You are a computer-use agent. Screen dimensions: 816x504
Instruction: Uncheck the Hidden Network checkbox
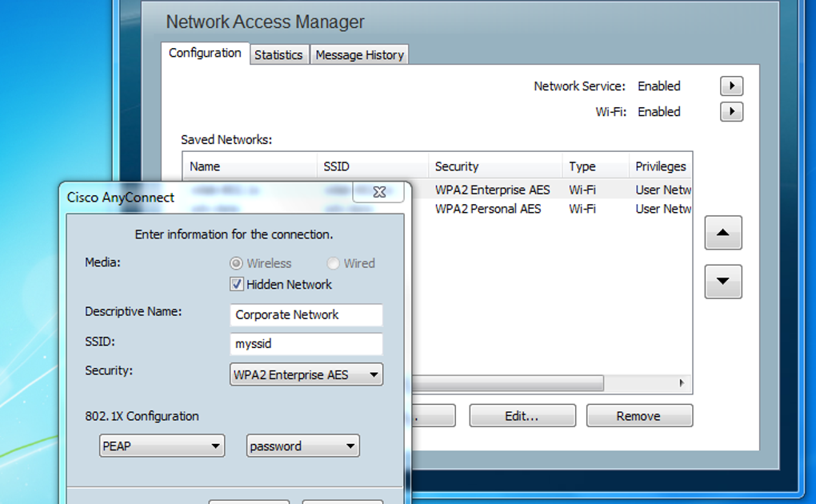(236, 284)
